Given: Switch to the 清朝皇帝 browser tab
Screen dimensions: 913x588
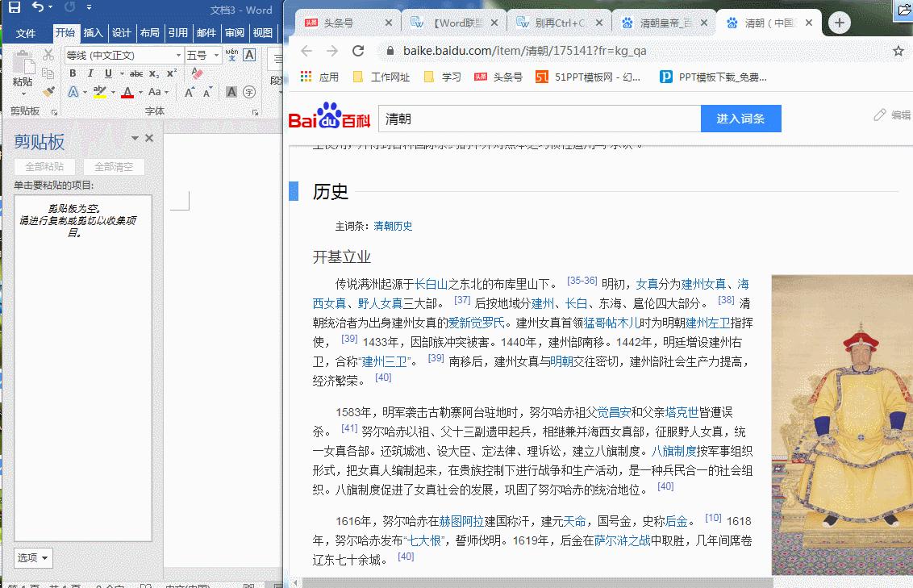Looking at the screenshot, I should [x=665, y=23].
